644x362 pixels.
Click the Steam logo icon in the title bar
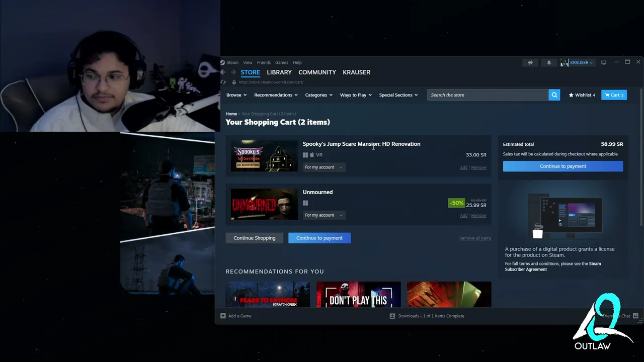(222, 62)
